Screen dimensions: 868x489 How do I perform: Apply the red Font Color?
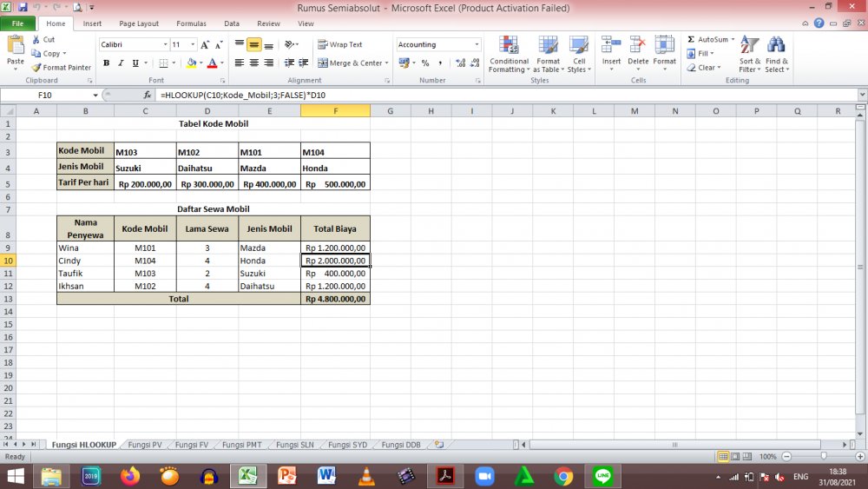[x=212, y=63]
